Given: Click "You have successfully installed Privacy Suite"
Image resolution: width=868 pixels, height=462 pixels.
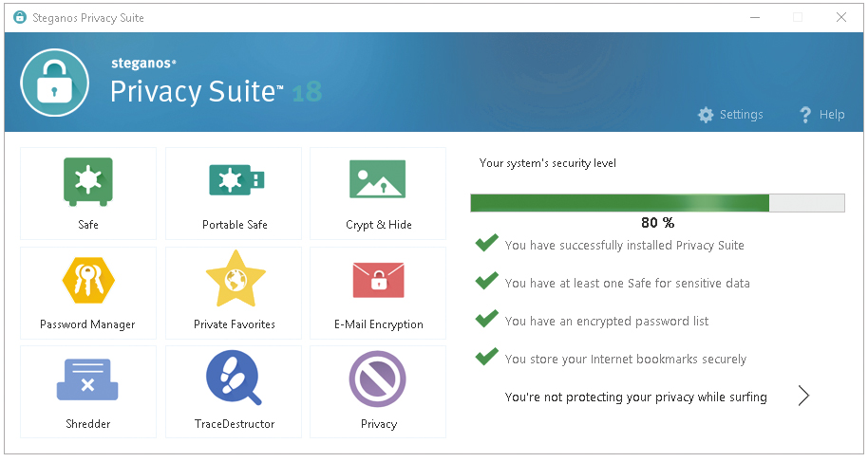Looking at the screenshot, I should click(x=625, y=245).
